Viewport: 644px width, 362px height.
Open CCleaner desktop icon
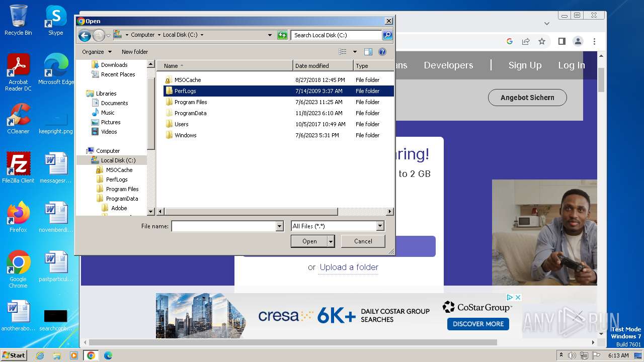18,119
